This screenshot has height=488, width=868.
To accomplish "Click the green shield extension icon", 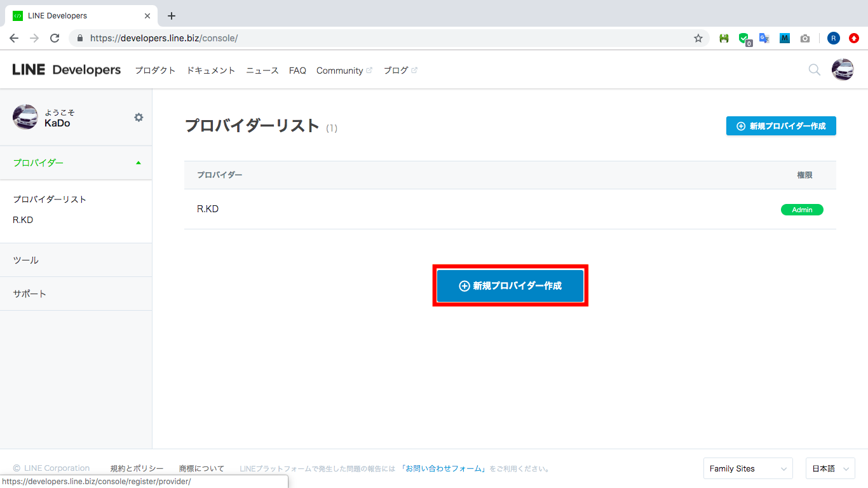I will point(744,39).
